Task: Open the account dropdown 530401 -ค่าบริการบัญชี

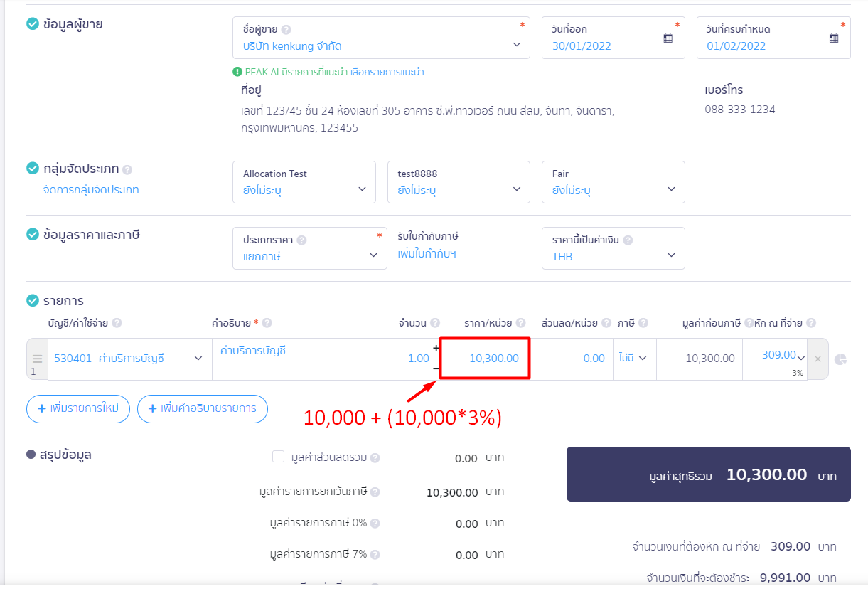Action: coord(130,359)
